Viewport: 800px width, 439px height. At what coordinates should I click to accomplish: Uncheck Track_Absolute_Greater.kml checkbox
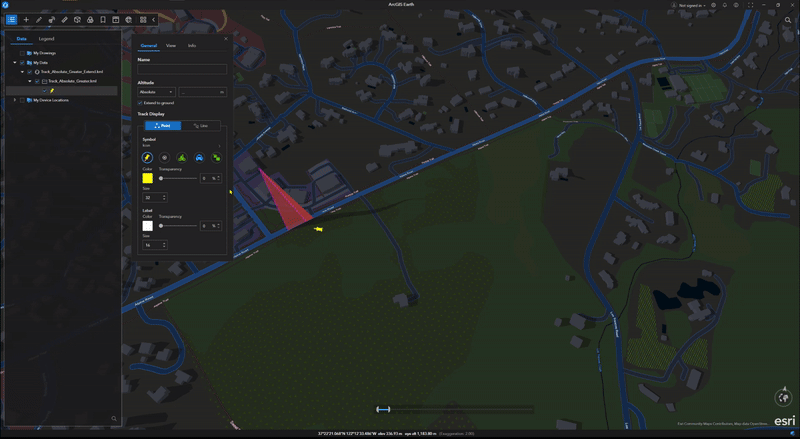click(37, 81)
